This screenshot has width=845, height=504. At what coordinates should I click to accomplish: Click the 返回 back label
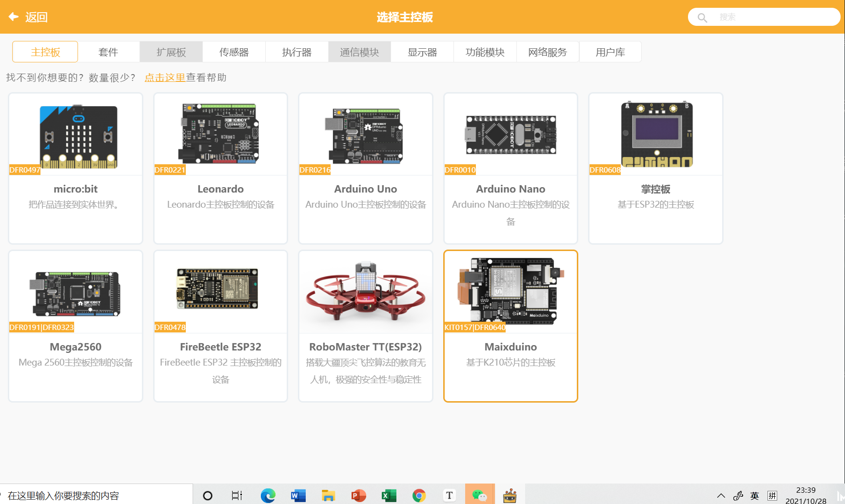coord(37,18)
